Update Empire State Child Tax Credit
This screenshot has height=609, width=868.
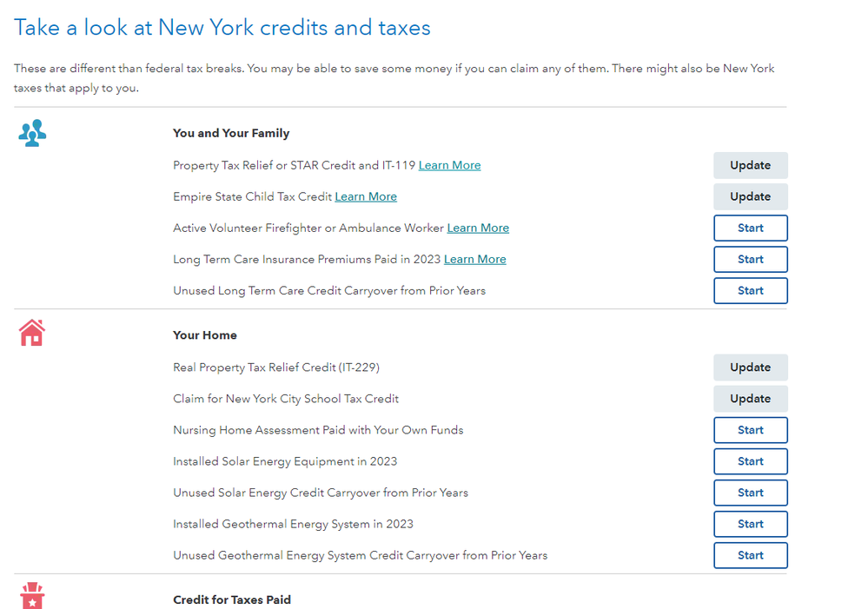[x=750, y=196]
